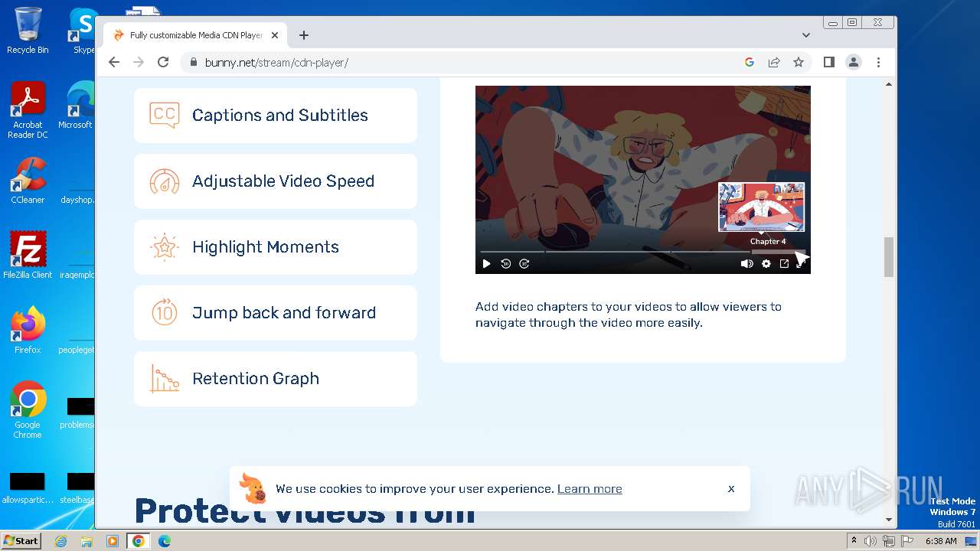Open Recycle Bin on desktop

point(28,31)
